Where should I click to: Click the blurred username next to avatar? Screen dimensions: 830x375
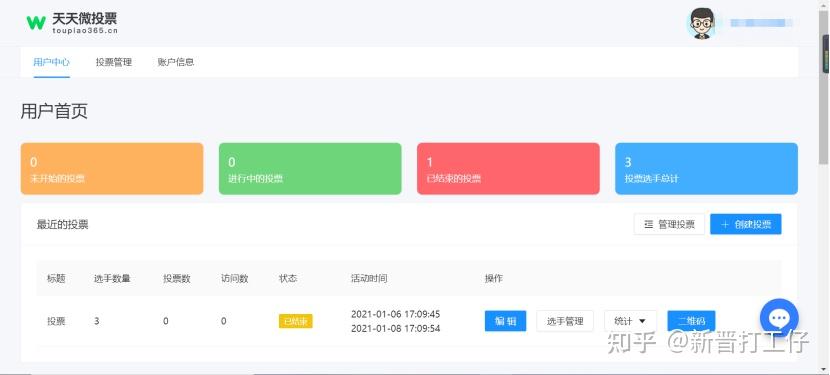pos(761,23)
